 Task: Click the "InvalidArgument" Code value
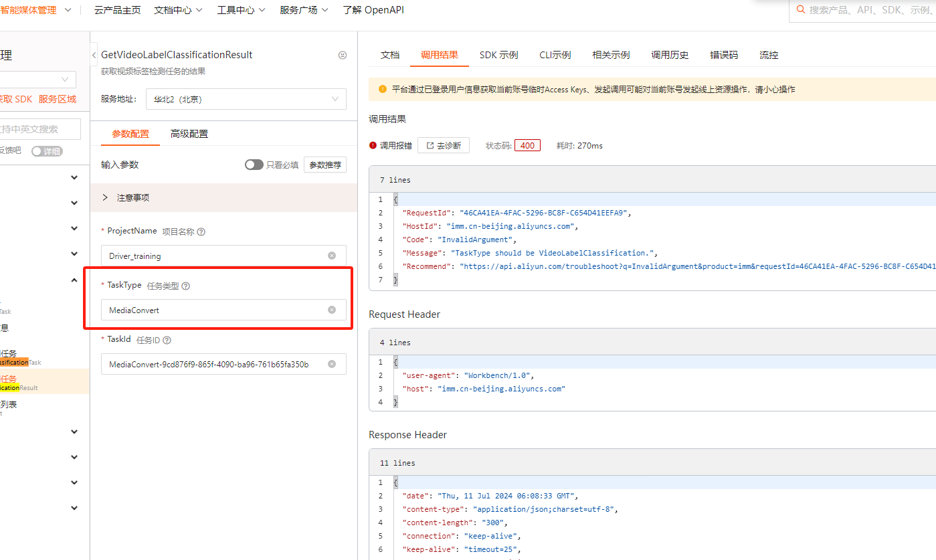coord(477,240)
